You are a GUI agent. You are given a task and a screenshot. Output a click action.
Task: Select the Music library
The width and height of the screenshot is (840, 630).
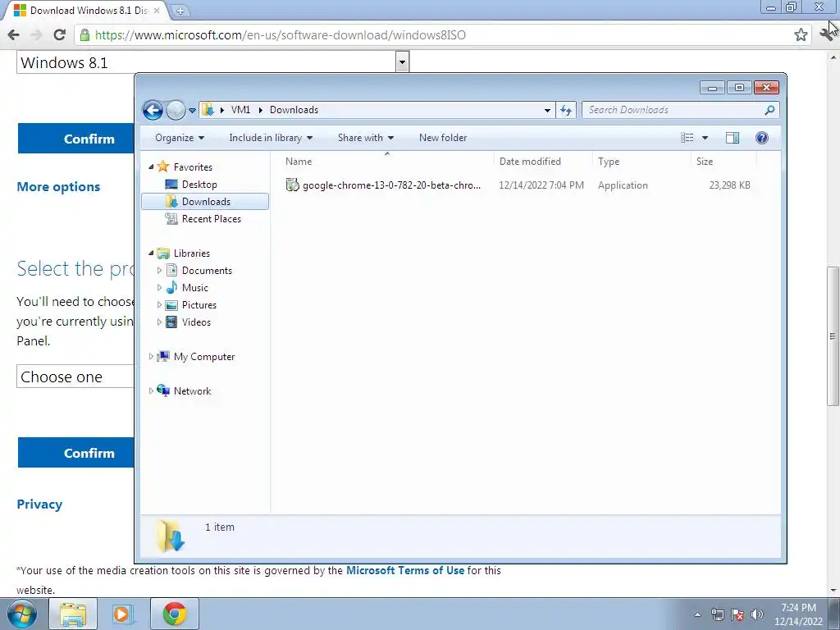click(x=194, y=288)
